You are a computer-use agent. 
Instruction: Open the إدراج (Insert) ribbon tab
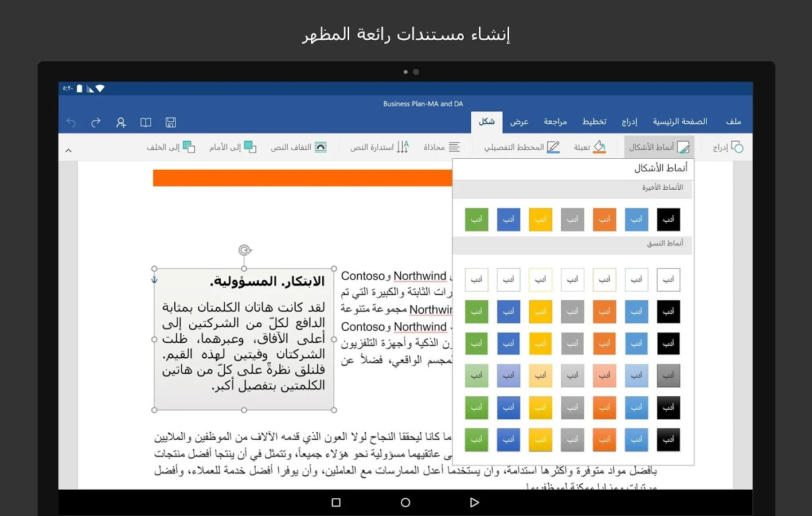coord(630,122)
